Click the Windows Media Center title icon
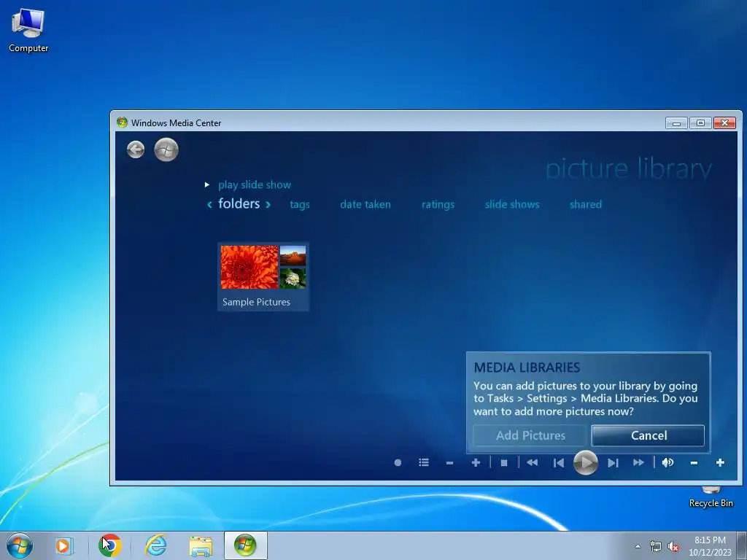The height and width of the screenshot is (560, 747). coord(122,122)
